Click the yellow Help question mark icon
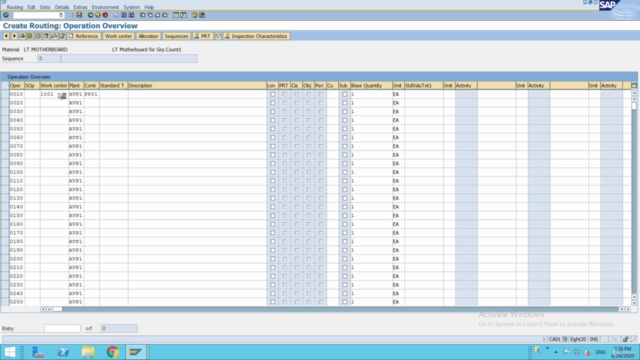 [x=194, y=15]
